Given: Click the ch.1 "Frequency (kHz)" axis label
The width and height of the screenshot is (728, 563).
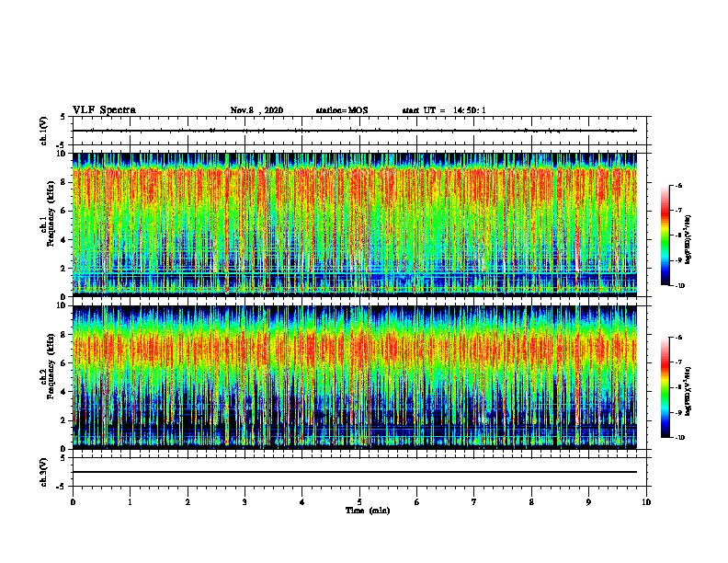Looking at the screenshot, I should click(51, 214).
